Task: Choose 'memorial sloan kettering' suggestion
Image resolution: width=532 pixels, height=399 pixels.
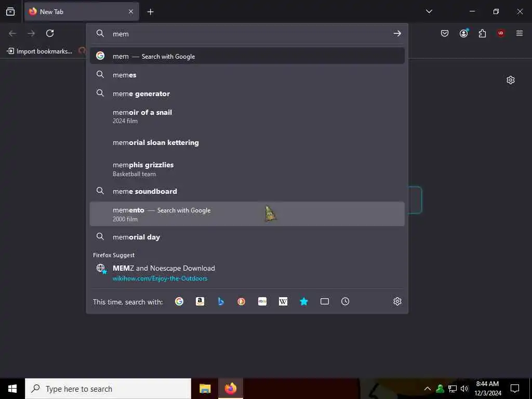Action: click(247, 142)
